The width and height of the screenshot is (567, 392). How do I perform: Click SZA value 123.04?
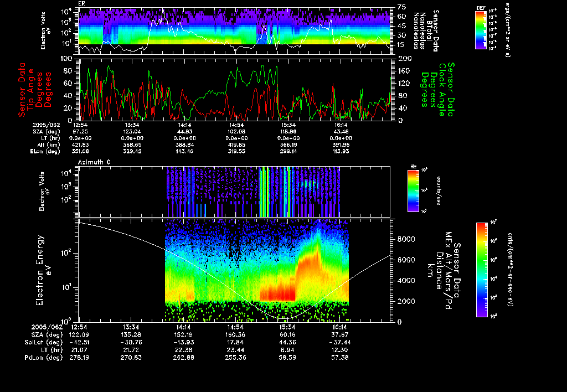click(x=132, y=132)
